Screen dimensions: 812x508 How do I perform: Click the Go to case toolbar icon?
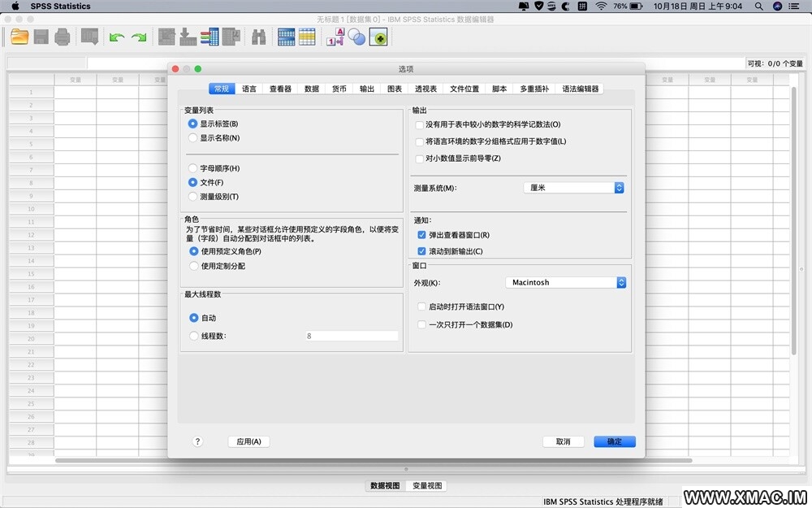pyautogui.click(x=166, y=37)
